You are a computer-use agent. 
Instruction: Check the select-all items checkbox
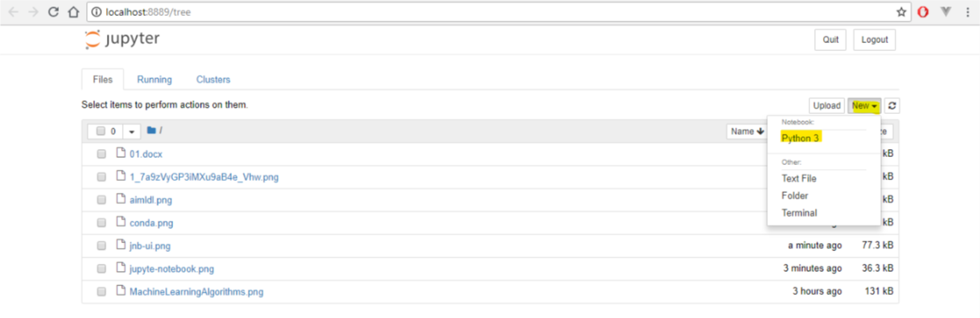(100, 132)
